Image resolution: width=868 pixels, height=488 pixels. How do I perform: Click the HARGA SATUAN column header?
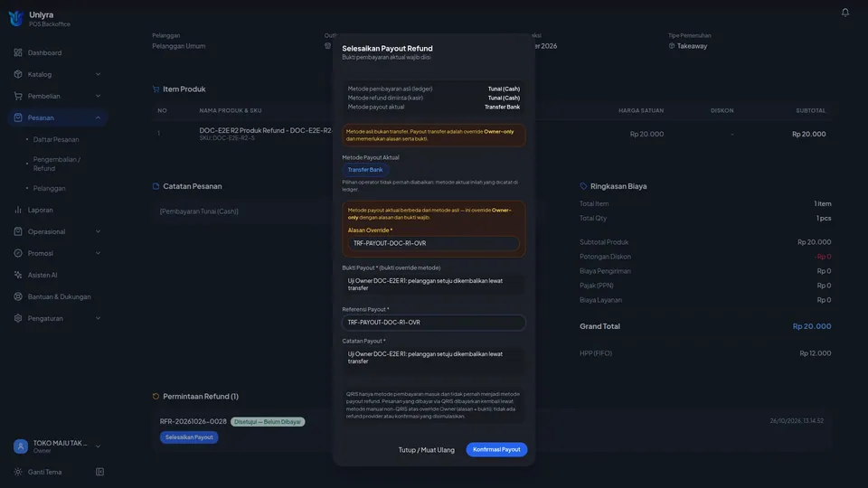(641, 110)
